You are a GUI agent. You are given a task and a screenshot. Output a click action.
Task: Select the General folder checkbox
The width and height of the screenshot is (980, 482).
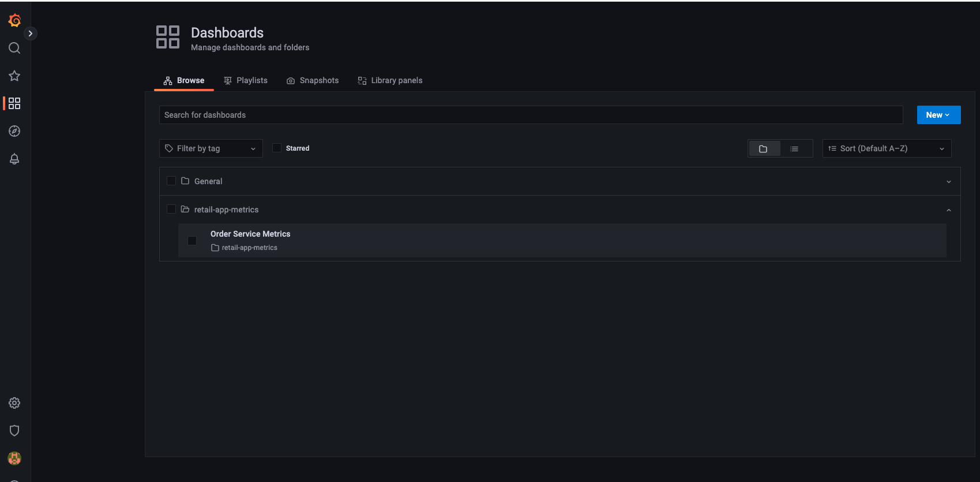pyautogui.click(x=171, y=181)
